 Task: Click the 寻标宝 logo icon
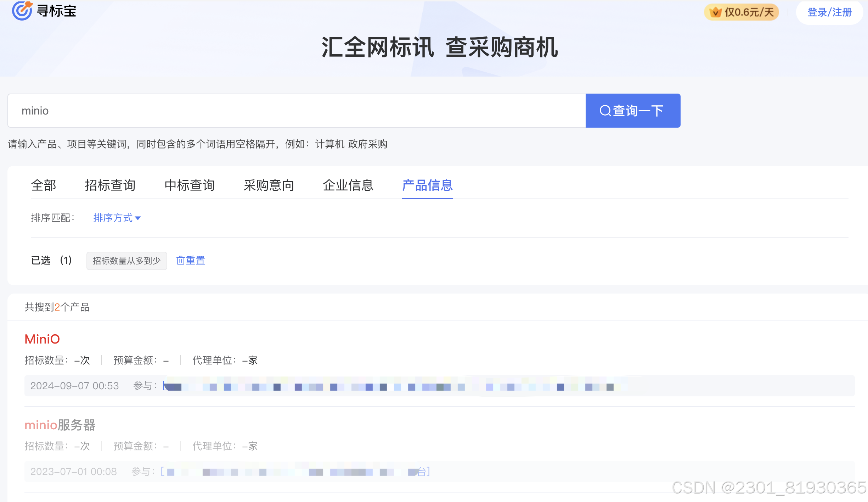click(22, 11)
